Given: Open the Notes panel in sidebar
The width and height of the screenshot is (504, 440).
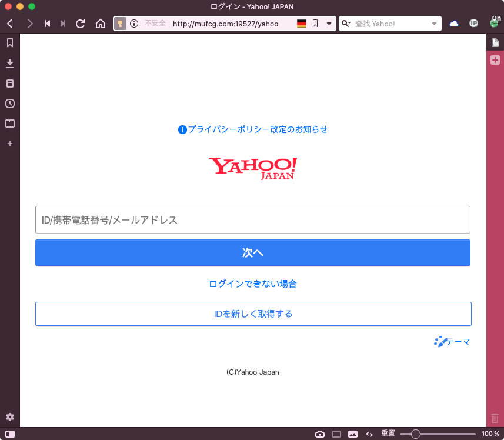Looking at the screenshot, I should pyautogui.click(x=10, y=84).
